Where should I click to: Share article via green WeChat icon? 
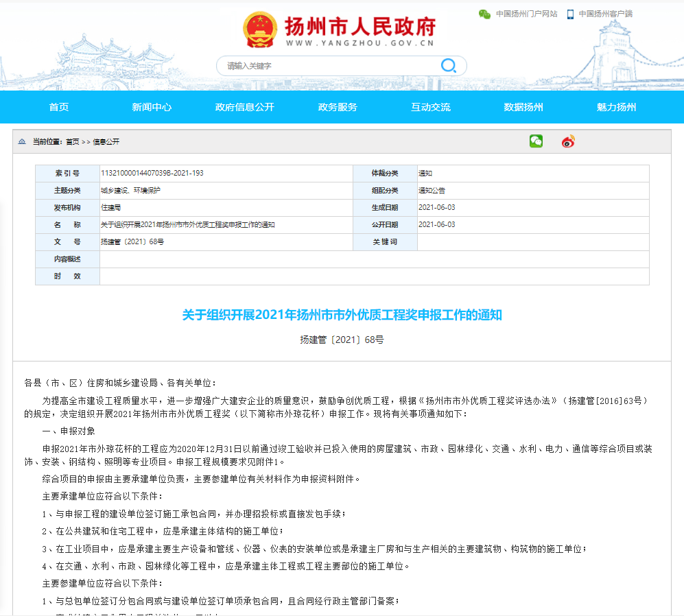click(x=536, y=141)
